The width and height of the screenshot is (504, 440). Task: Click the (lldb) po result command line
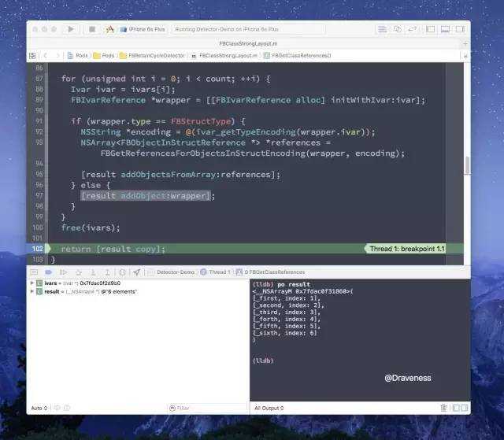281,284
